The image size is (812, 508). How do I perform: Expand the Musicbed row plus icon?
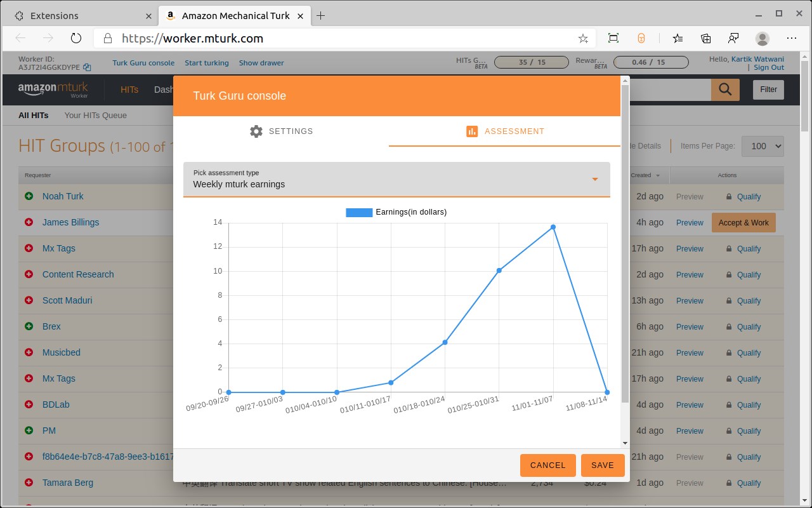[x=29, y=352]
